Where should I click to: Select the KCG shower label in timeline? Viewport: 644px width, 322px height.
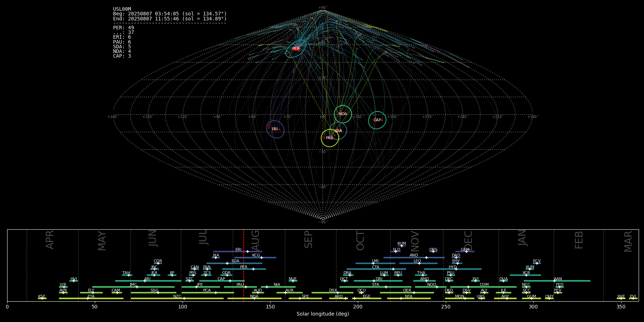(x=256, y=255)
